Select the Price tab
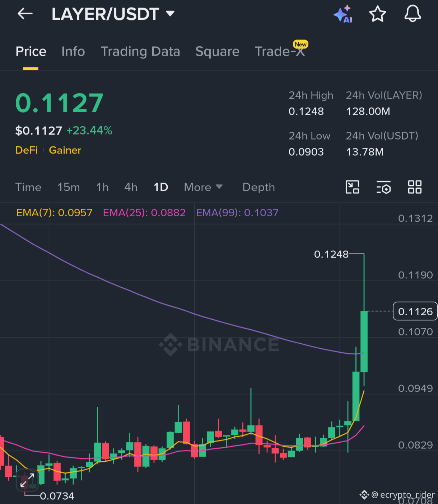Screen dimensions: 438x504 click(x=31, y=52)
